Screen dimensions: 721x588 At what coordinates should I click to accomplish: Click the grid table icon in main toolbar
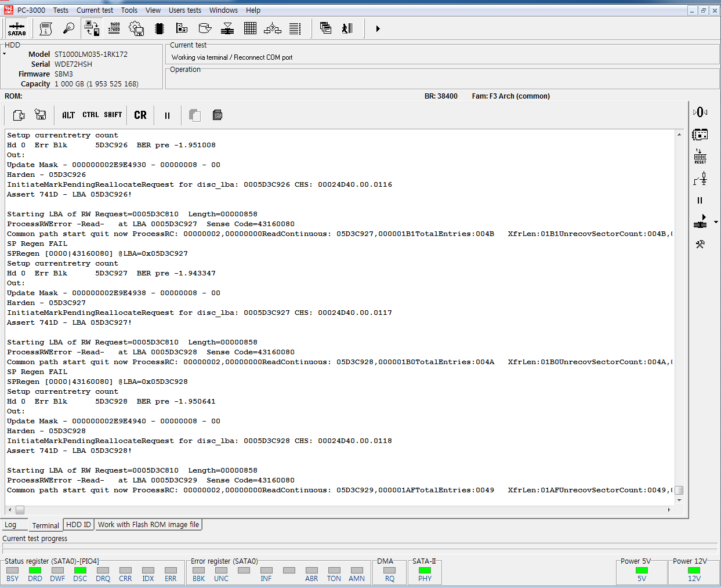tap(250, 28)
